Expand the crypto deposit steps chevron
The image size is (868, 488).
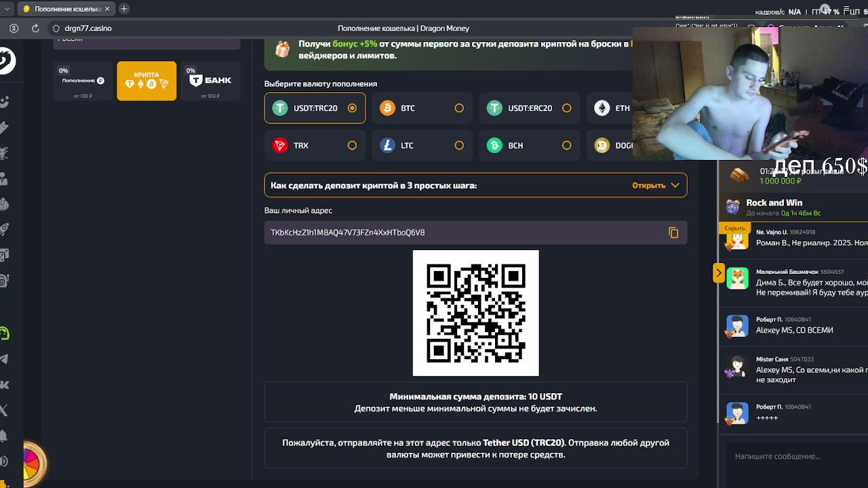coord(675,185)
